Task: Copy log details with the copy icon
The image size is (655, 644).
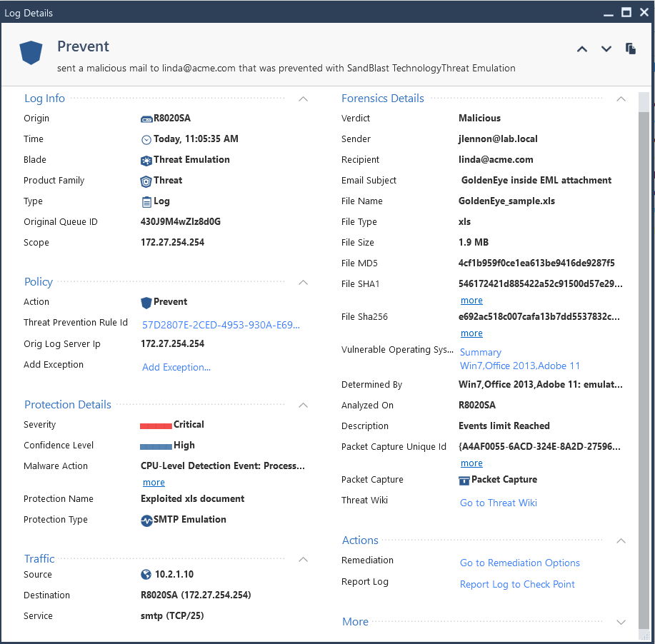Action: pyautogui.click(x=631, y=49)
